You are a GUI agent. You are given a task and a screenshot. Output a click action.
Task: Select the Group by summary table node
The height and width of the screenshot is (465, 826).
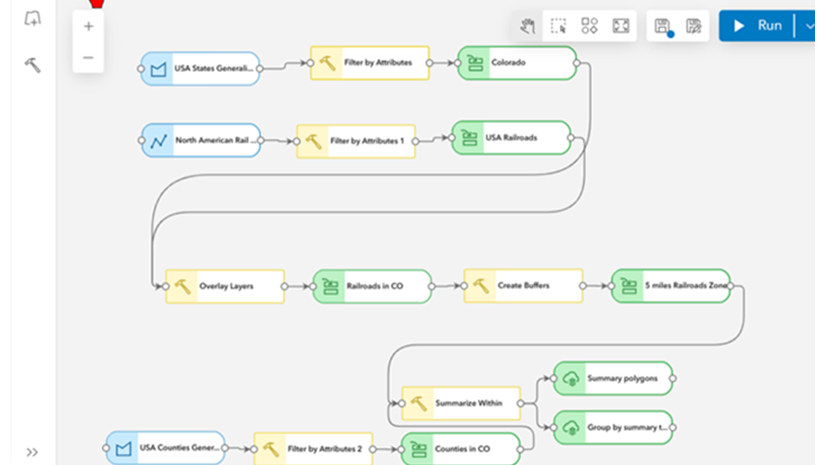[613, 428]
